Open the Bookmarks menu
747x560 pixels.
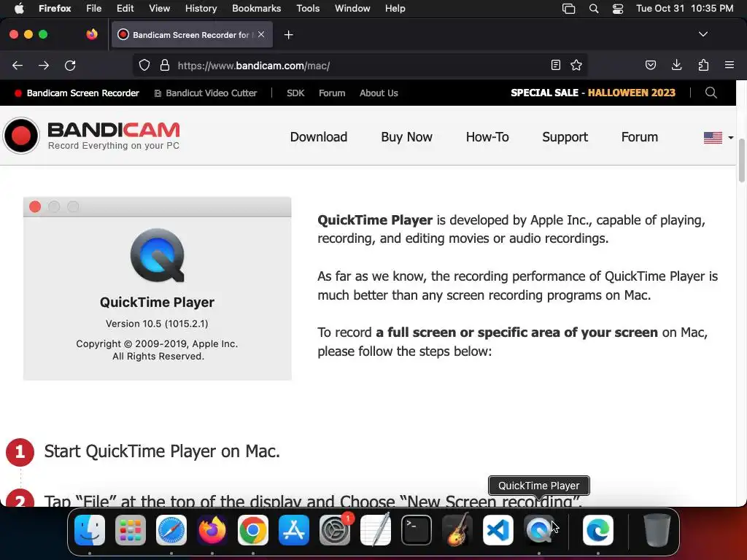pyautogui.click(x=256, y=9)
